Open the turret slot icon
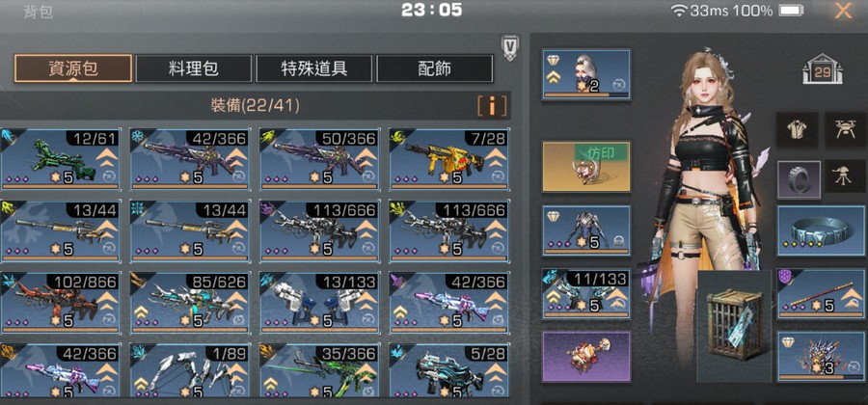The height and width of the screenshot is (405, 868). coord(845,176)
